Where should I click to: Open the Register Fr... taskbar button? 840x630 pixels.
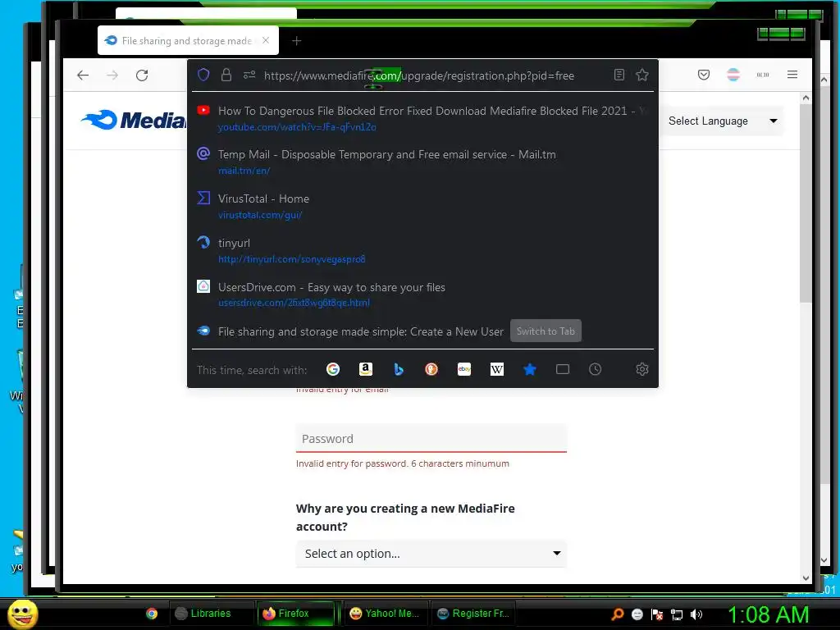point(473,614)
